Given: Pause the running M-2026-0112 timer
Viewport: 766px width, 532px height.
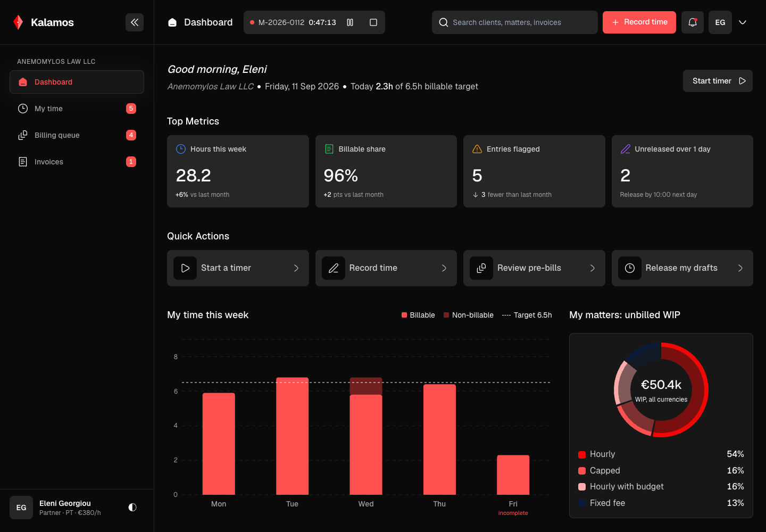Looking at the screenshot, I should pos(350,22).
